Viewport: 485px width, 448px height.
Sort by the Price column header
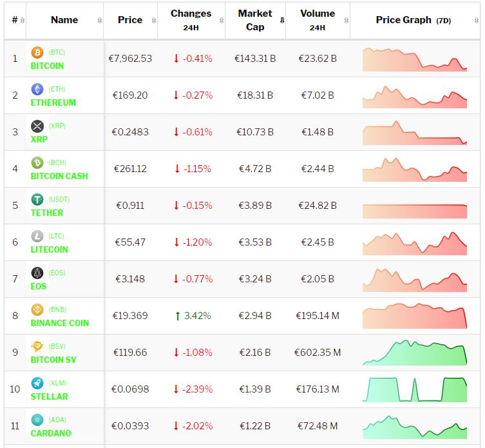(130, 20)
